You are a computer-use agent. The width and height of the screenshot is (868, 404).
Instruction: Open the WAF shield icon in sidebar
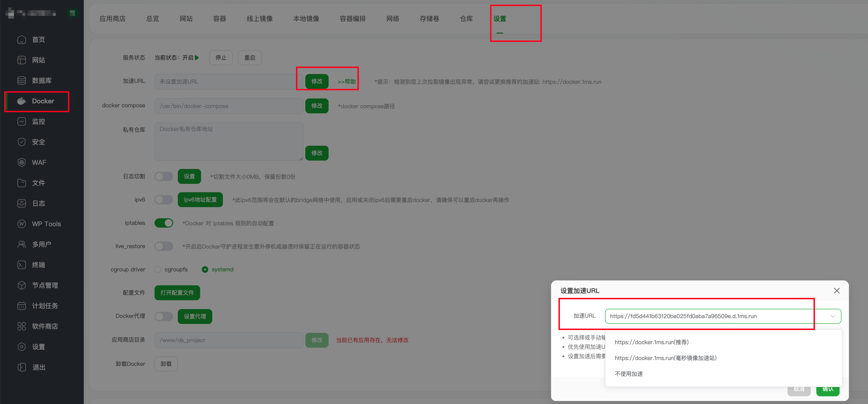point(22,162)
